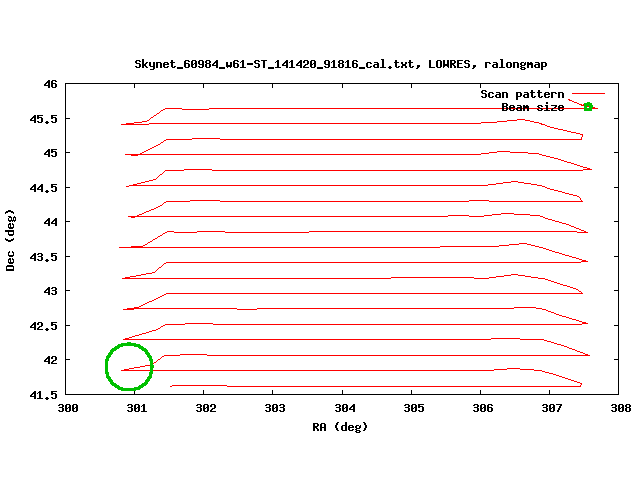Viewport: 640px width, 480px height.
Task: Select the "Beam size" legend label
Action: pyautogui.click(x=532, y=107)
